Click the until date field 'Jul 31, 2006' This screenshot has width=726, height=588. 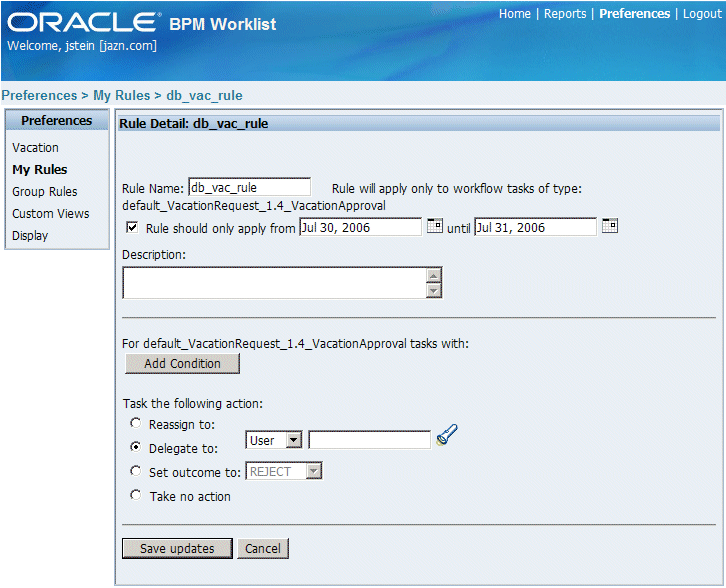(x=535, y=227)
